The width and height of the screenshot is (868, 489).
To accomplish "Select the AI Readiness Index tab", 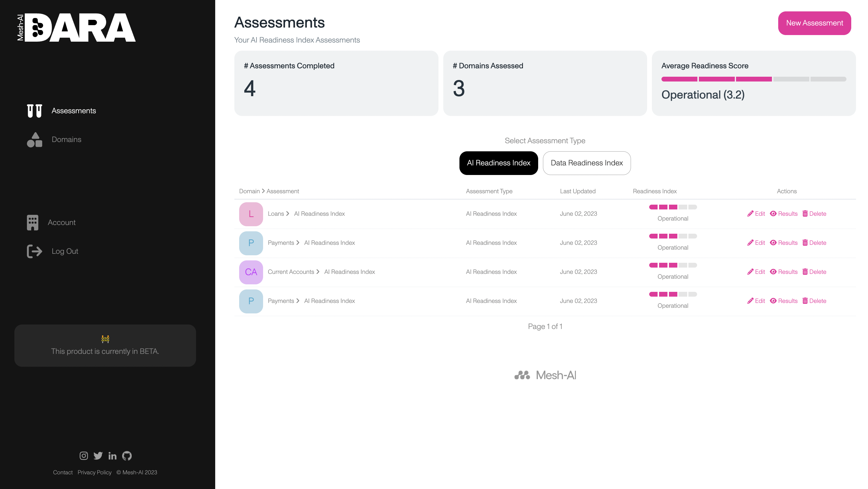I will 498,163.
